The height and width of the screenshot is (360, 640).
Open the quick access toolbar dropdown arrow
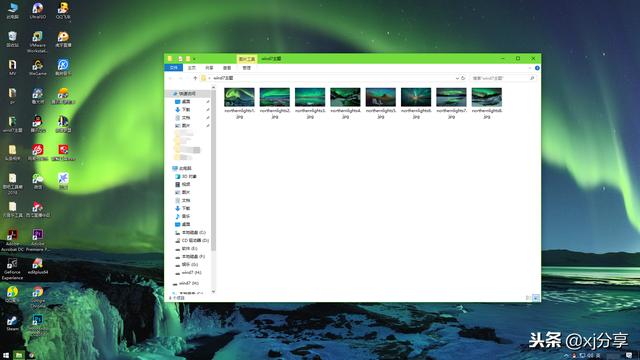coord(194,59)
